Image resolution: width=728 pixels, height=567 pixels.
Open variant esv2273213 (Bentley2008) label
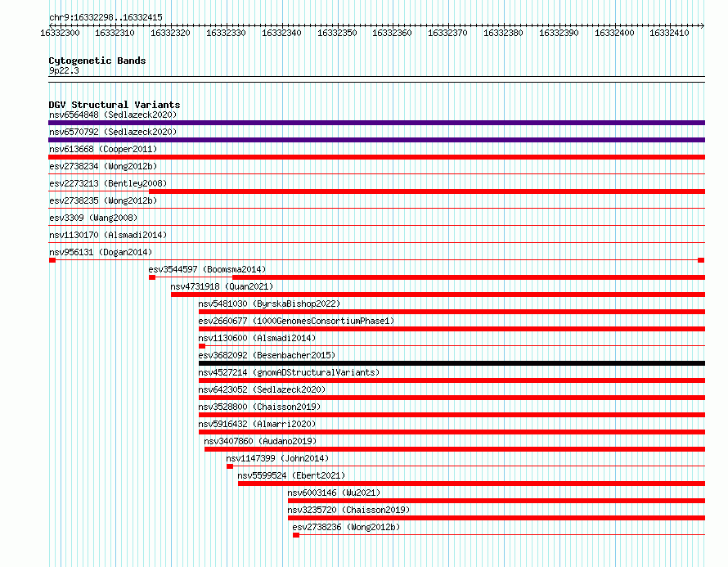[108, 183]
